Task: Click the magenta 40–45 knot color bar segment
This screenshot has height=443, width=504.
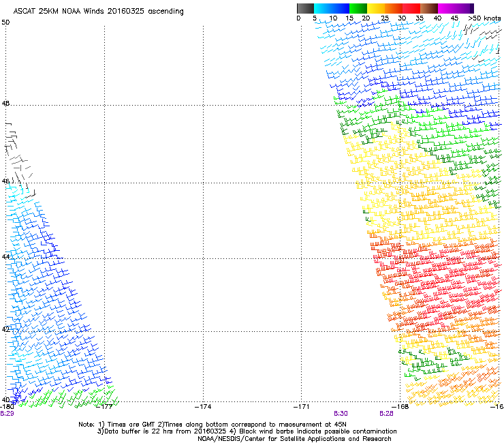Action: click(x=447, y=8)
